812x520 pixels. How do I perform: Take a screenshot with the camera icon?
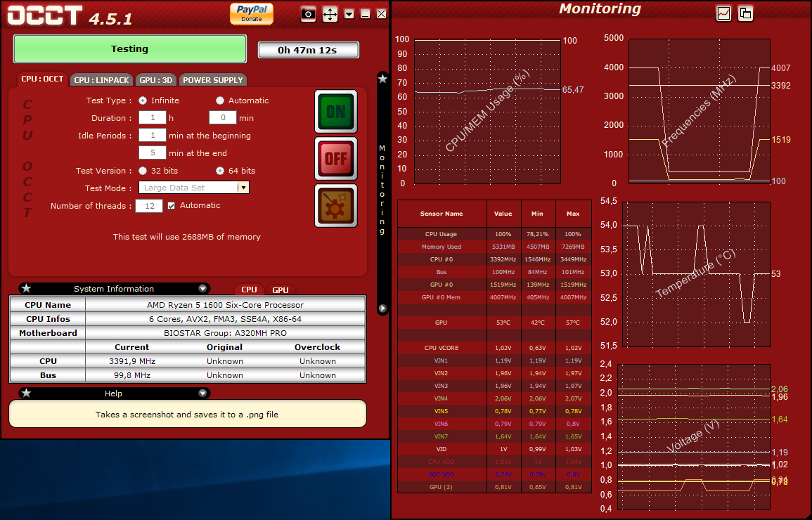(x=308, y=14)
